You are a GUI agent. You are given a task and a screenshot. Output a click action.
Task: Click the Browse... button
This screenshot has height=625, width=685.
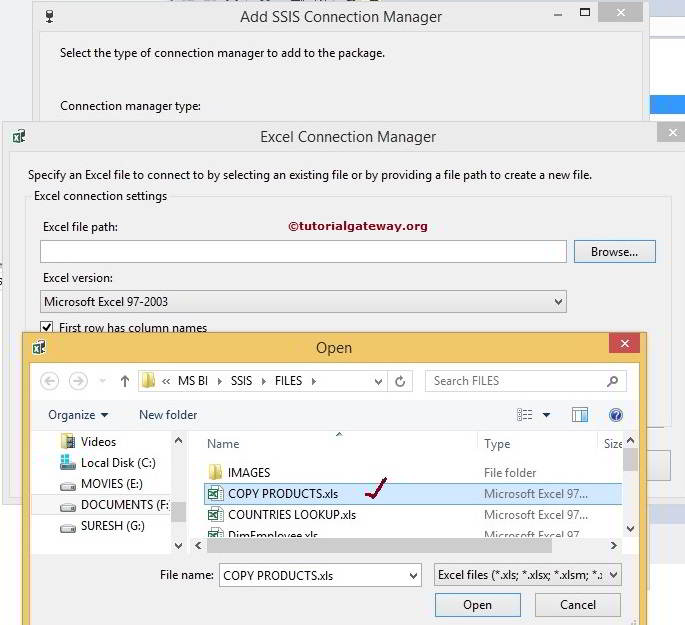(x=615, y=252)
